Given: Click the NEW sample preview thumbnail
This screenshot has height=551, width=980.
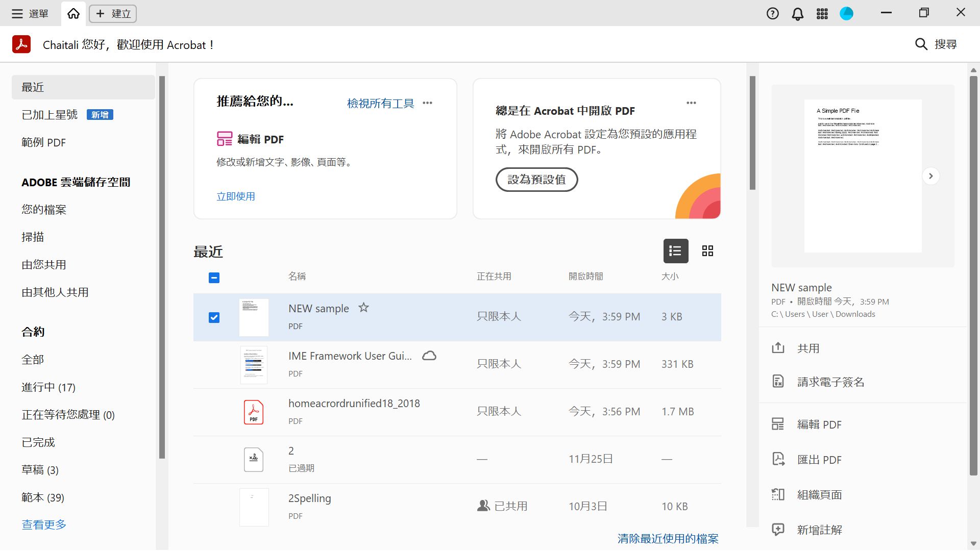Looking at the screenshot, I should point(862,176).
